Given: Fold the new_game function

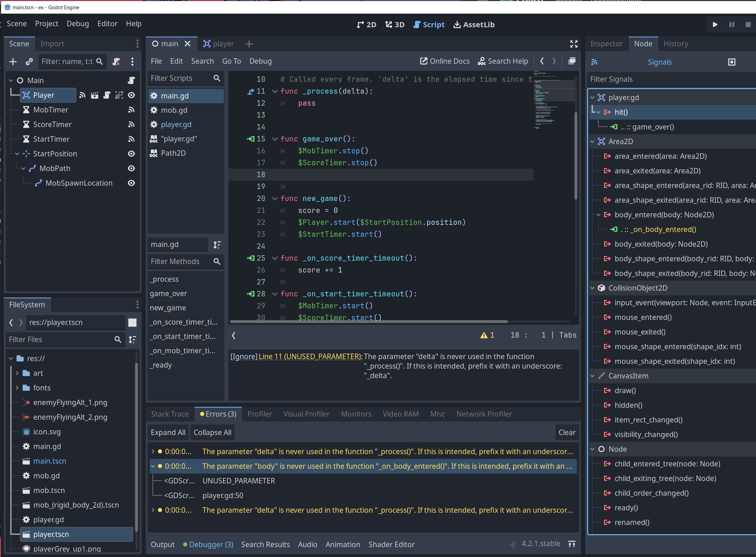Looking at the screenshot, I should click(x=275, y=199).
